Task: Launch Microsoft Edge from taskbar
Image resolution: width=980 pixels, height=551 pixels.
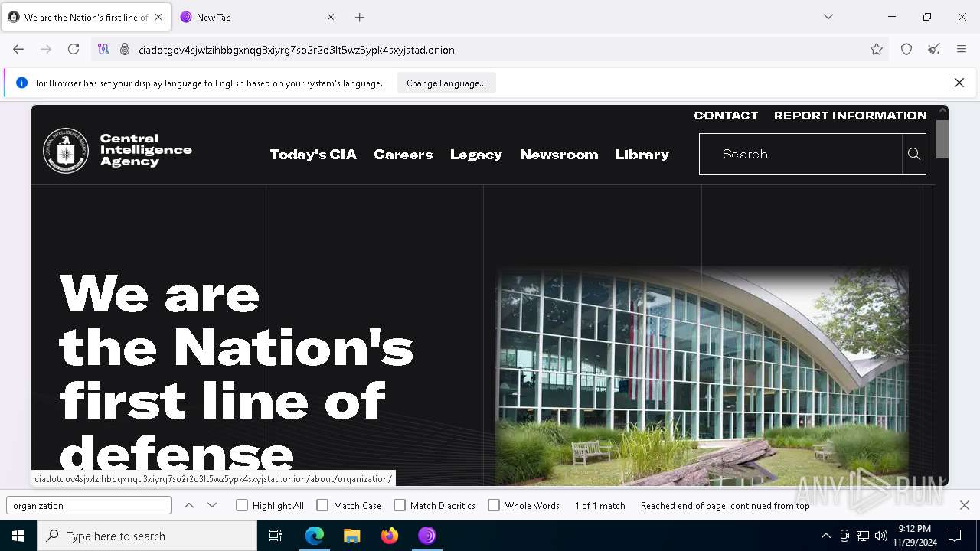Action: click(315, 536)
